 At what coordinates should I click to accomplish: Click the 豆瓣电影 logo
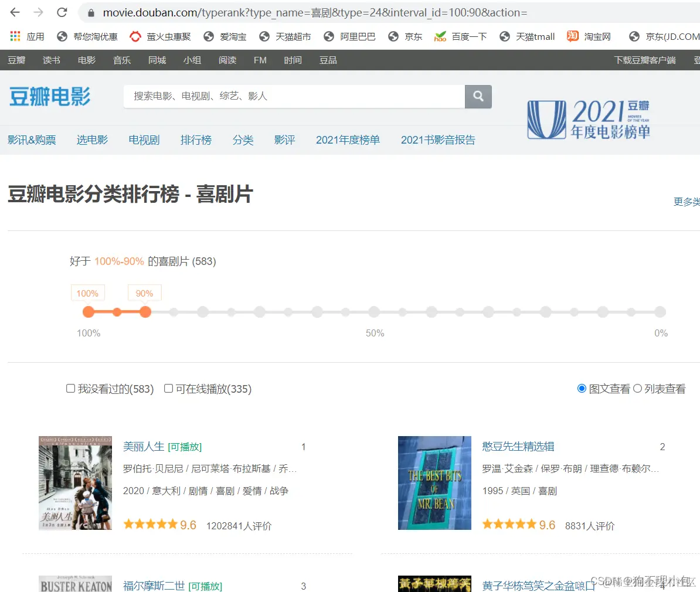50,97
